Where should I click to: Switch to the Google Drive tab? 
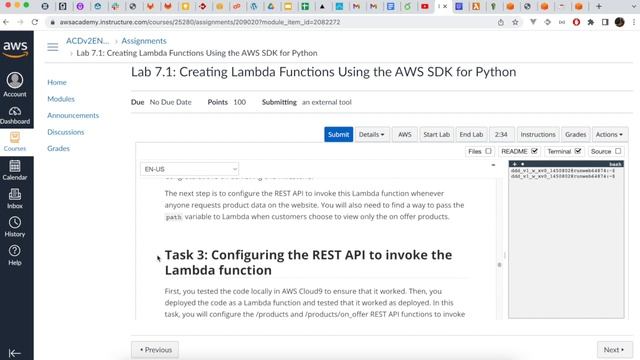pos(270,6)
